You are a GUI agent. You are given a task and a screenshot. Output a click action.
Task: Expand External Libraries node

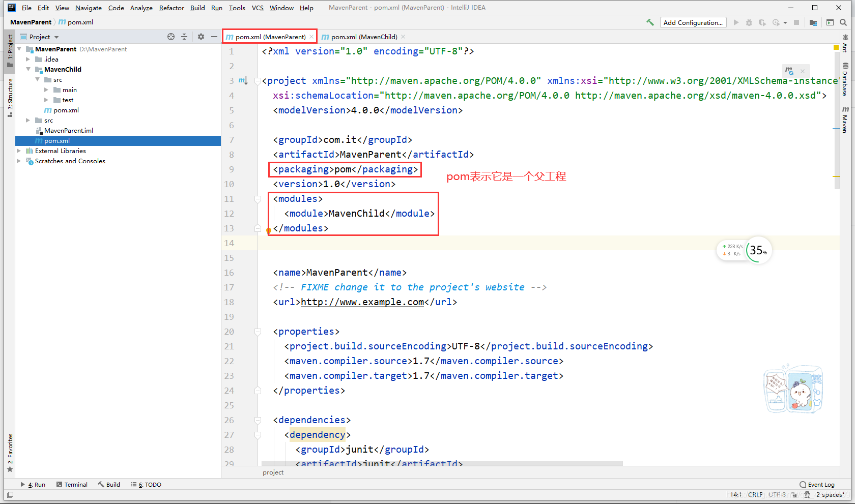pos(19,151)
